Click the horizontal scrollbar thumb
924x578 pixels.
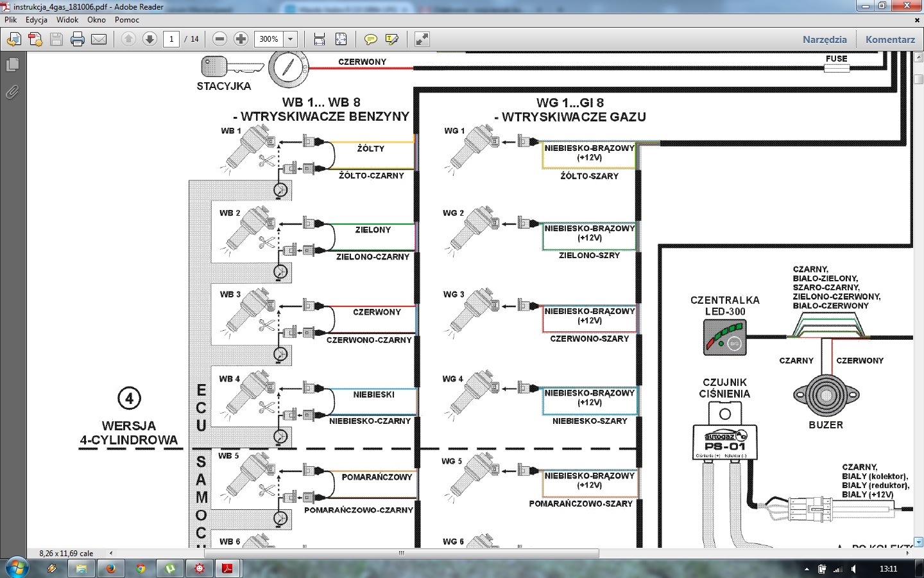(401, 553)
